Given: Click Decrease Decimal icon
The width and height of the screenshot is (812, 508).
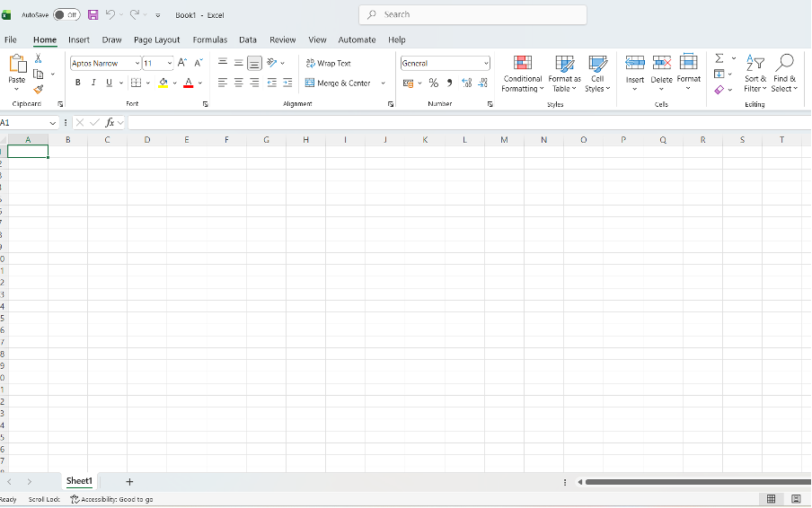Looking at the screenshot, I should point(482,83).
